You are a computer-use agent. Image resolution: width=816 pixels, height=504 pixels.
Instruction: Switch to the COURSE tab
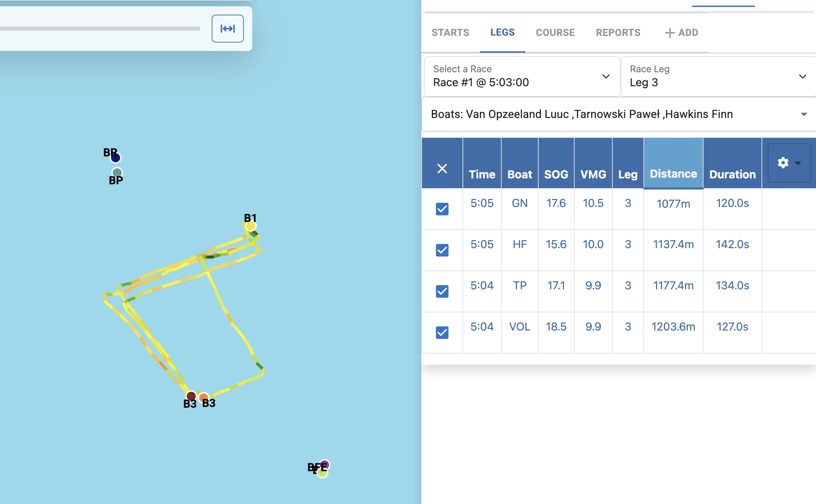555,33
